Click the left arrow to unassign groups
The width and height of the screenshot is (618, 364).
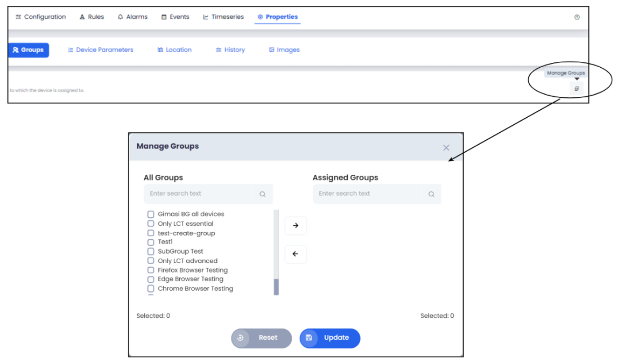click(x=296, y=254)
